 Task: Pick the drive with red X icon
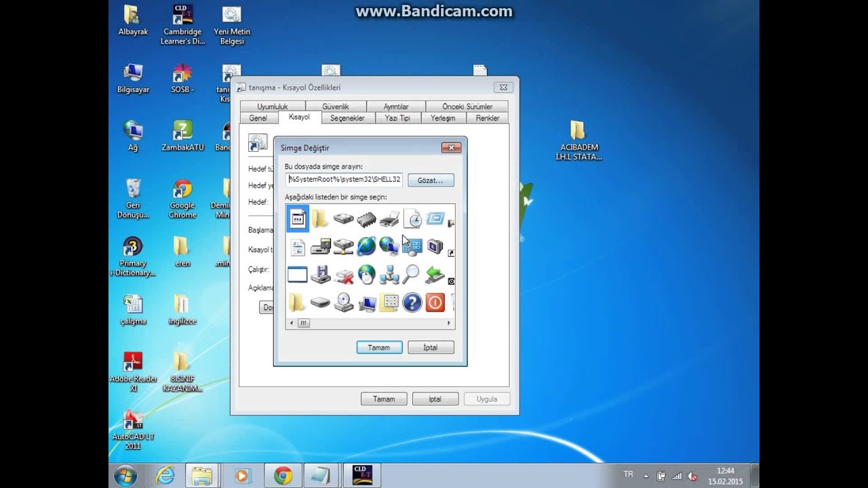(343, 275)
